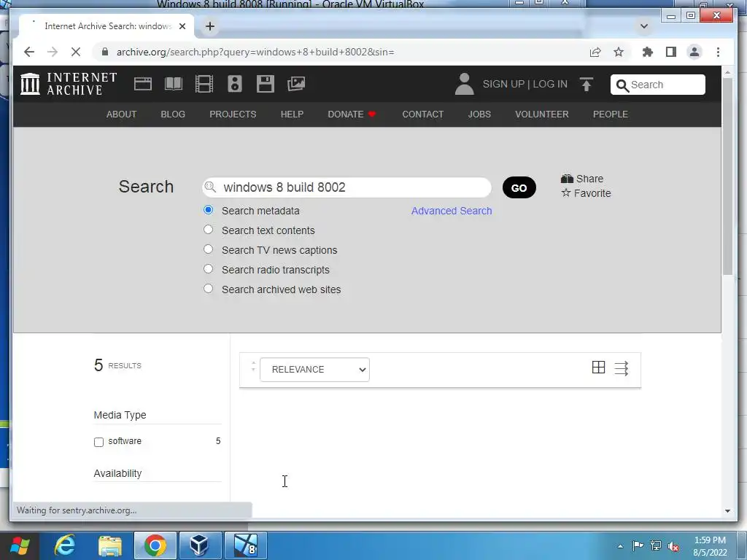Click the Favorite star link
Image resolution: width=747 pixels, height=560 pixels.
[x=586, y=193]
